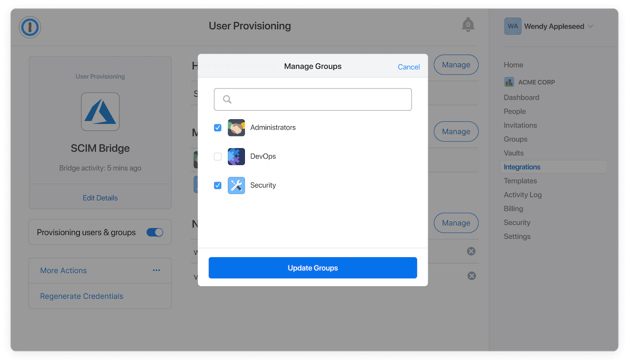
Task: Click the Security group wrench icon
Action: pos(236,185)
